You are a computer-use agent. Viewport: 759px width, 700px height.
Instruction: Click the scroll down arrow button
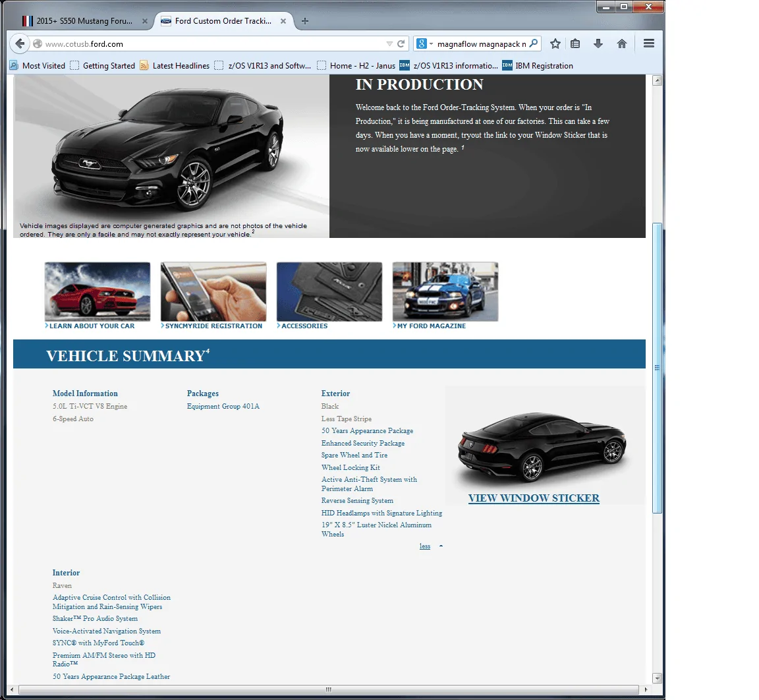click(657, 678)
